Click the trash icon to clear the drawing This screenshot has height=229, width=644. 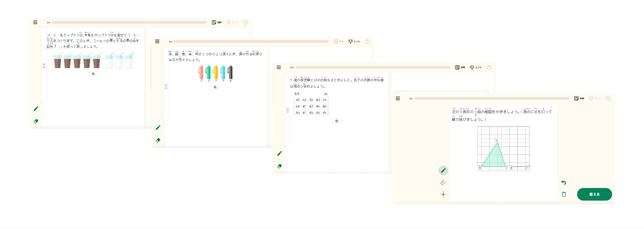pyautogui.click(x=564, y=194)
